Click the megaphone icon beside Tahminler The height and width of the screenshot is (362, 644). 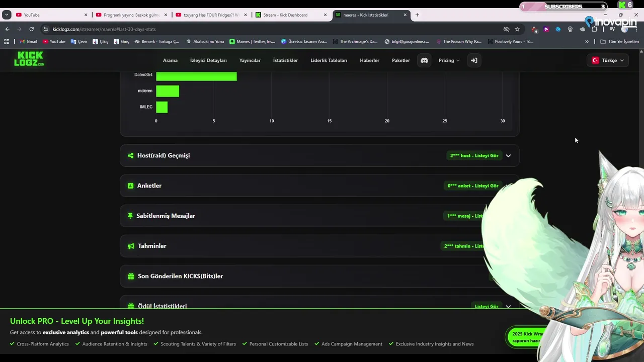[131, 246]
